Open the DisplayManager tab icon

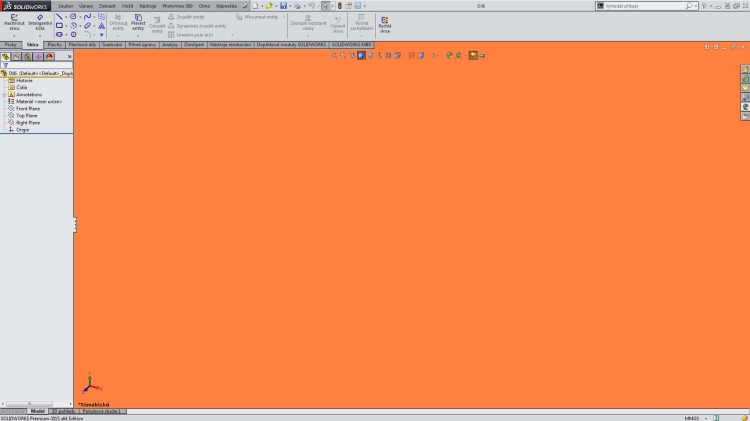[x=49, y=56]
